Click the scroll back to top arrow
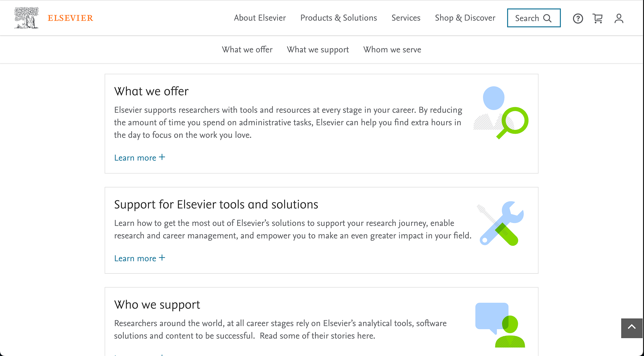This screenshot has height=356, width=644. pyautogui.click(x=632, y=328)
